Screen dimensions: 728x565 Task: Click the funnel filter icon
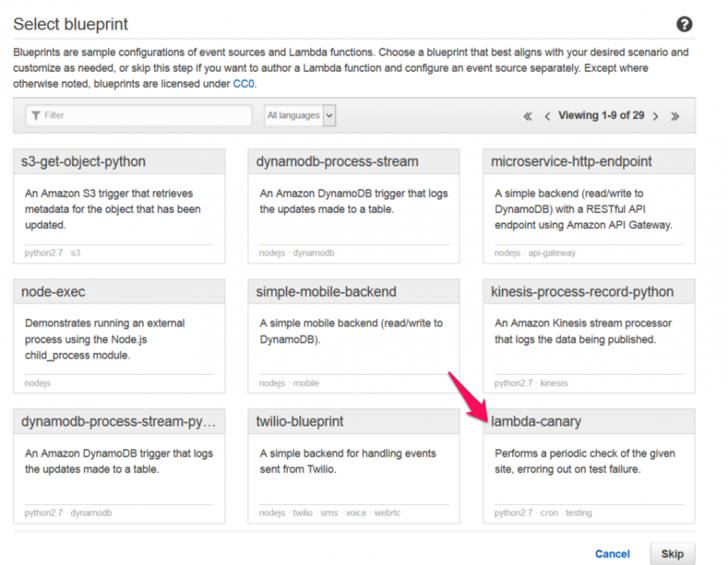tap(36, 115)
